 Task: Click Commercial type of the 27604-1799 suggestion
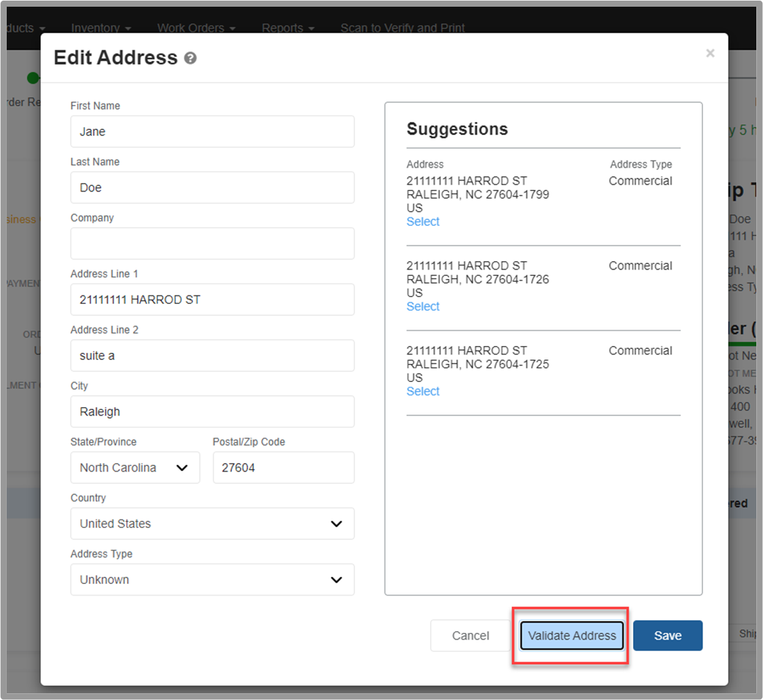(640, 181)
